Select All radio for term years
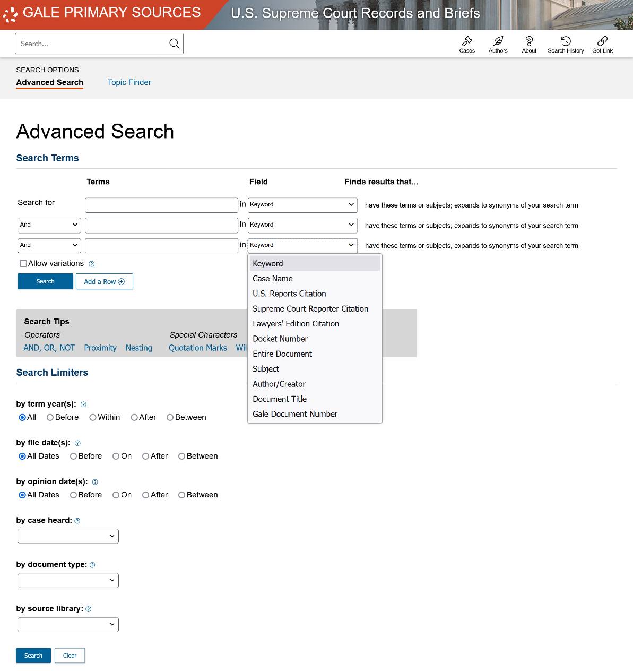Screen dimensions: 633x672 (22, 417)
